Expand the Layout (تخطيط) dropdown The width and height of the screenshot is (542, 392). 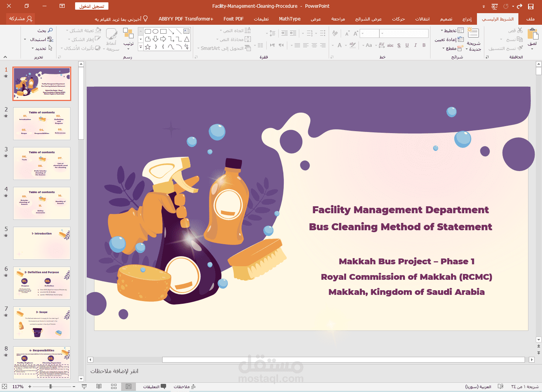452,31
